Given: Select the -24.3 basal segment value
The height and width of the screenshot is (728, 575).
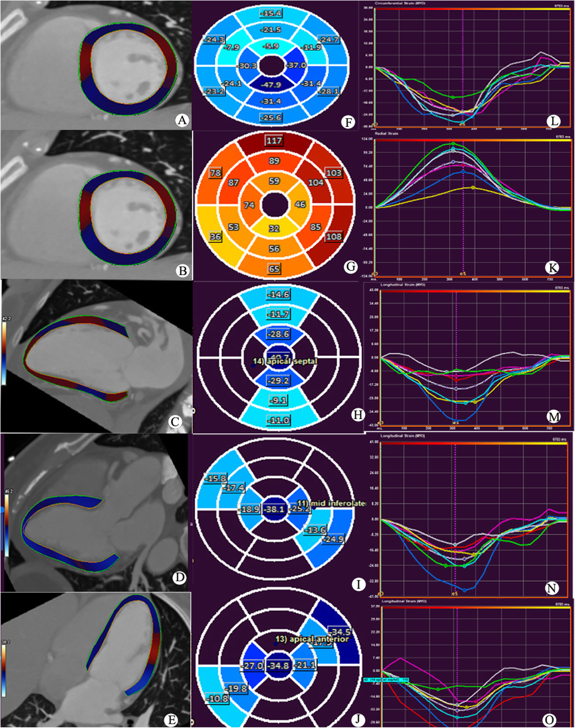Looking at the screenshot, I should [x=214, y=39].
